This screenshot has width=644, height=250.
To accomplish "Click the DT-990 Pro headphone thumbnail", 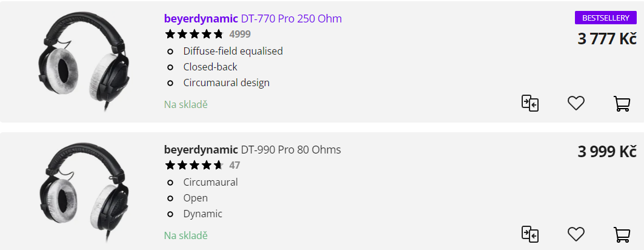I will 84,192.
